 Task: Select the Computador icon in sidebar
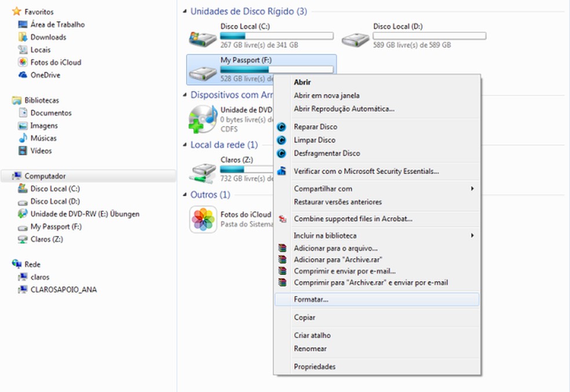click(x=16, y=176)
